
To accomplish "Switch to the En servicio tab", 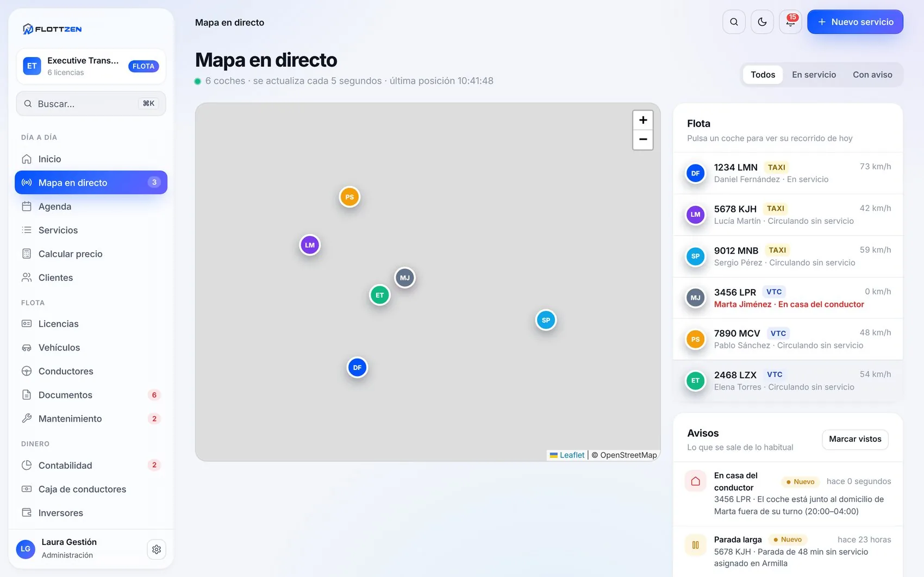I will point(814,74).
